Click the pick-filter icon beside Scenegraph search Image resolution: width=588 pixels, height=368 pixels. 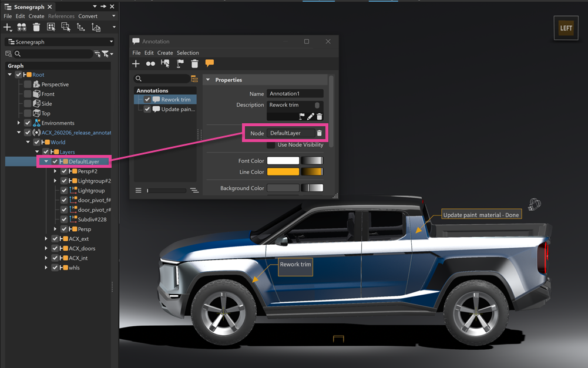click(97, 54)
